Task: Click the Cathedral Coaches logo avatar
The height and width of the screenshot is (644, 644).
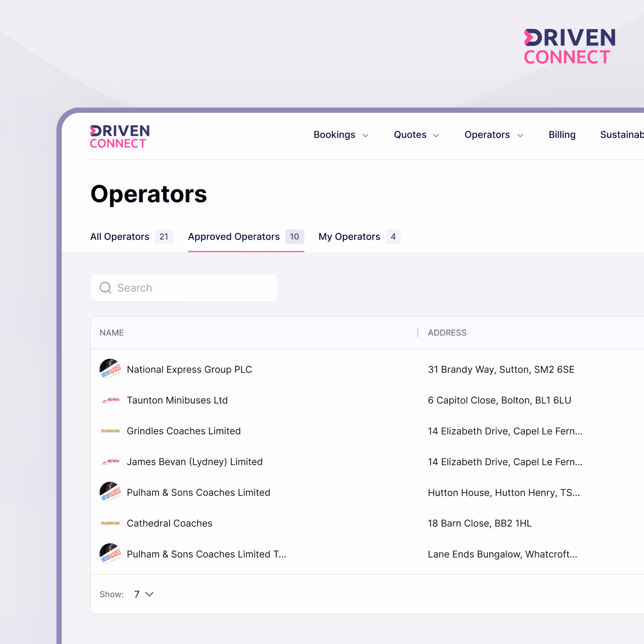Action: point(110,523)
